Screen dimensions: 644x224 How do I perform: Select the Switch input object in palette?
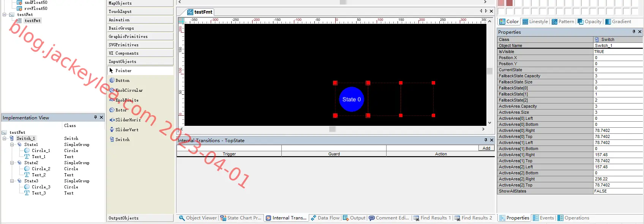(122, 139)
